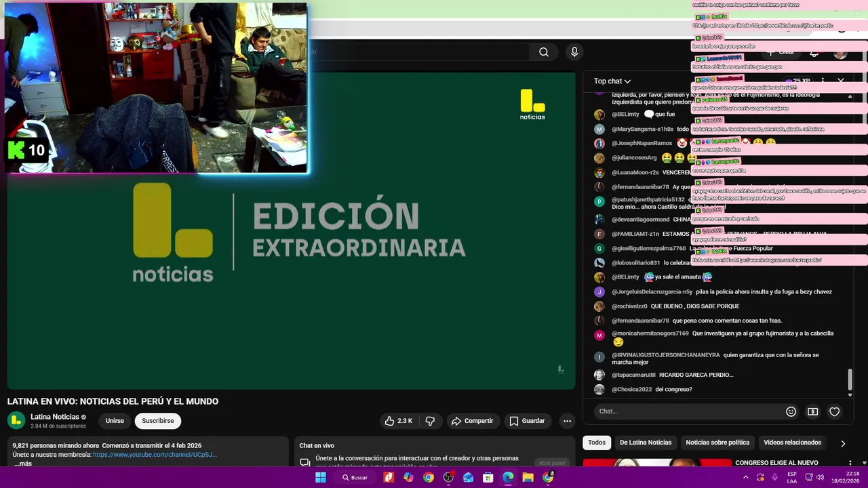Screen dimensions: 868x488
Task: Expand the Top chat dropdown
Action: tap(612, 81)
